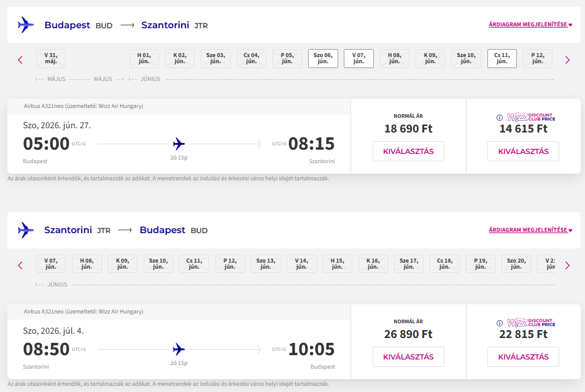Expand return flight Árdiagram megjelenítése
The image size is (585, 392).
[530, 231]
